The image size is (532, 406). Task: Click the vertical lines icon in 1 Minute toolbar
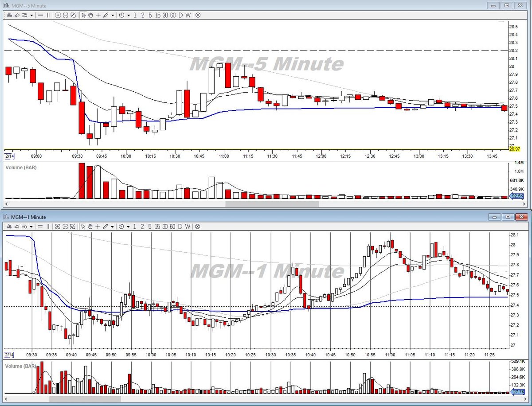pyautogui.click(x=48, y=226)
